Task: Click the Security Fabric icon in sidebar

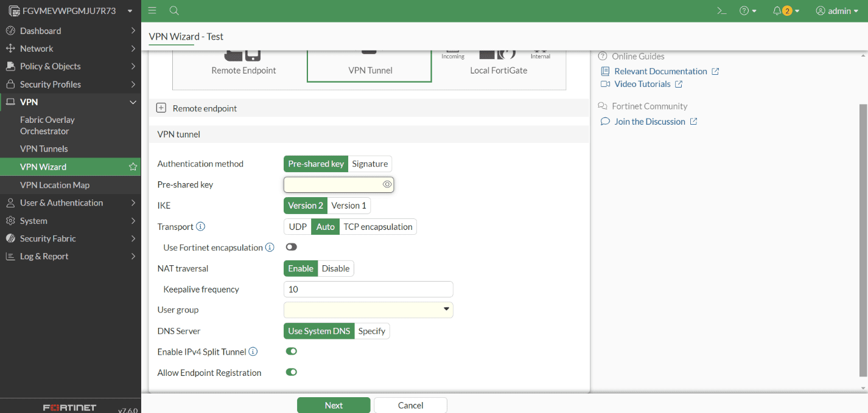Action: click(10, 238)
